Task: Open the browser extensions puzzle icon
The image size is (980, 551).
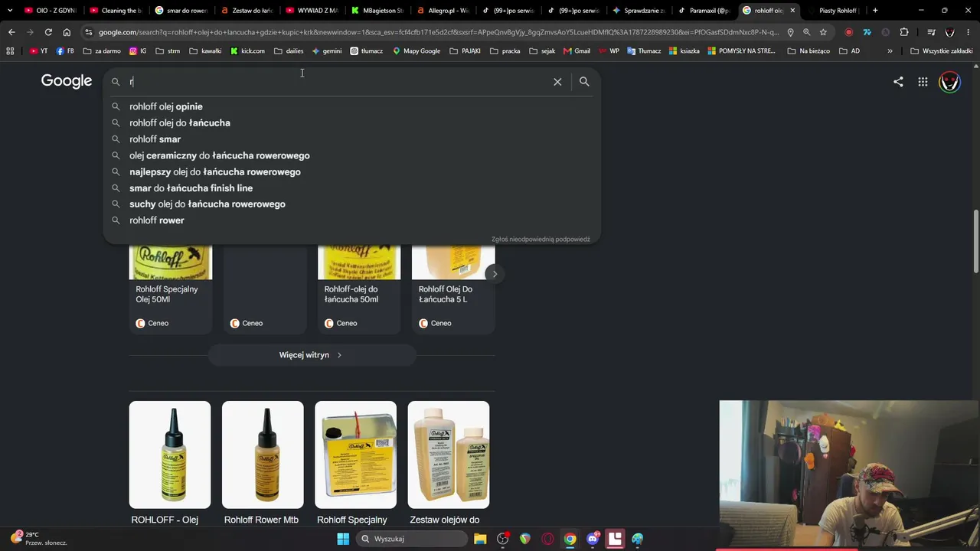Action: [x=904, y=32]
